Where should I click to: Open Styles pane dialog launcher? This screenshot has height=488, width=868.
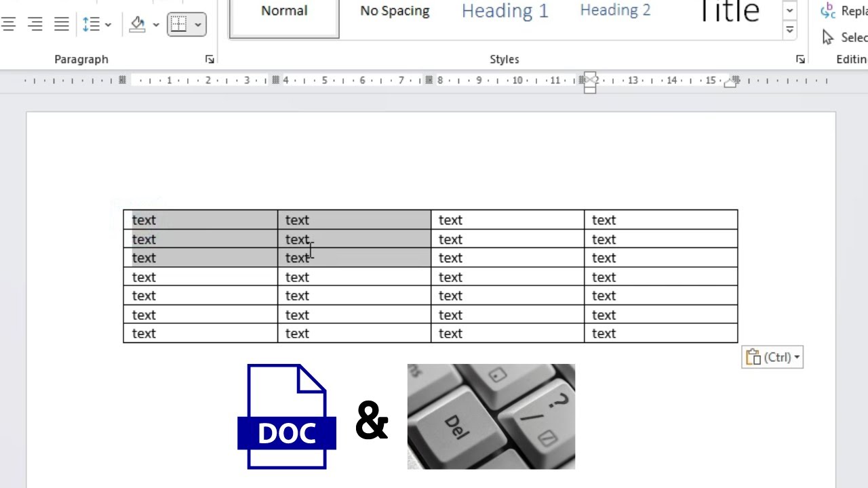click(800, 60)
